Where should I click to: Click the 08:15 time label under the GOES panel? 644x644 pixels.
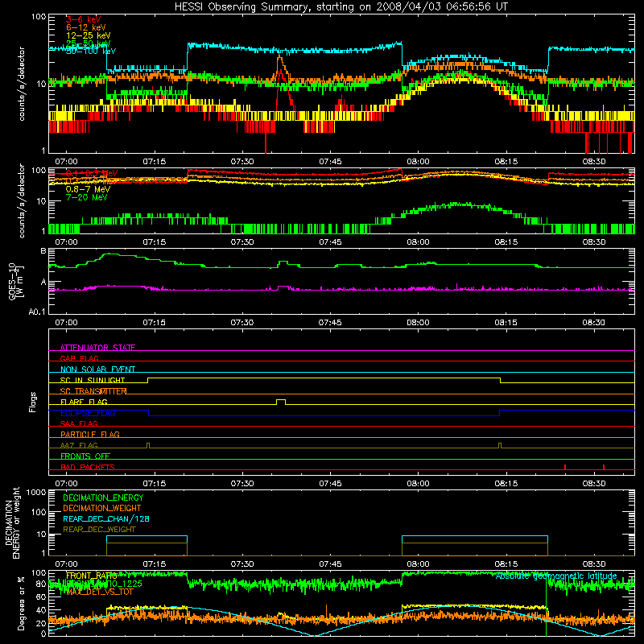[x=506, y=323]
